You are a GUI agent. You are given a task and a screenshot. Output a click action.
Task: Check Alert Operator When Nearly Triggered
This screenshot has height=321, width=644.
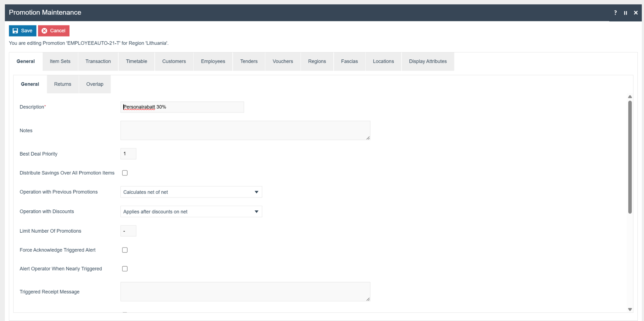pos(125,269)
